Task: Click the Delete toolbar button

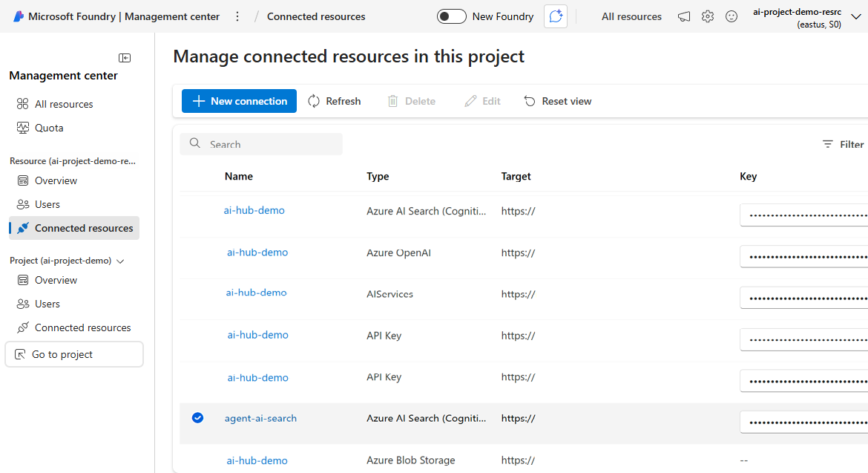Action: [x=411, y=101]
